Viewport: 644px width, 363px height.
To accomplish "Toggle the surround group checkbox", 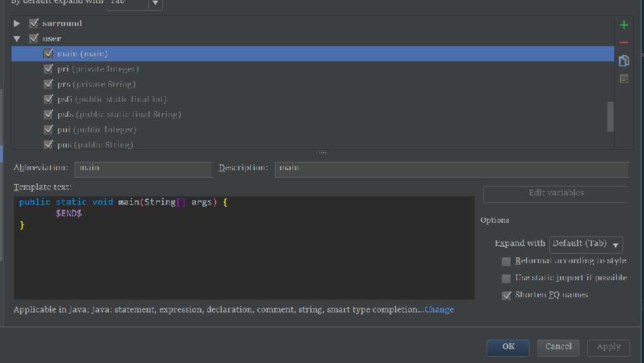I will click(x=33, y=23).
